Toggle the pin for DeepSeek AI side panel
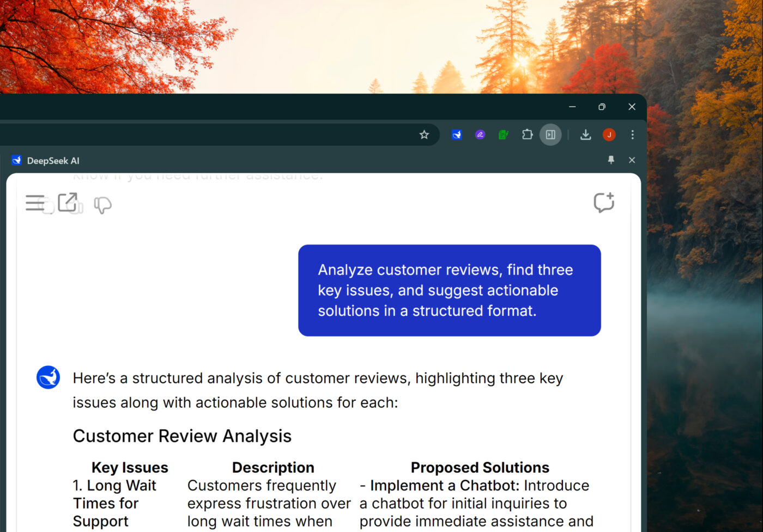This screenshot has width=763, height=532. tap(611, 160)
